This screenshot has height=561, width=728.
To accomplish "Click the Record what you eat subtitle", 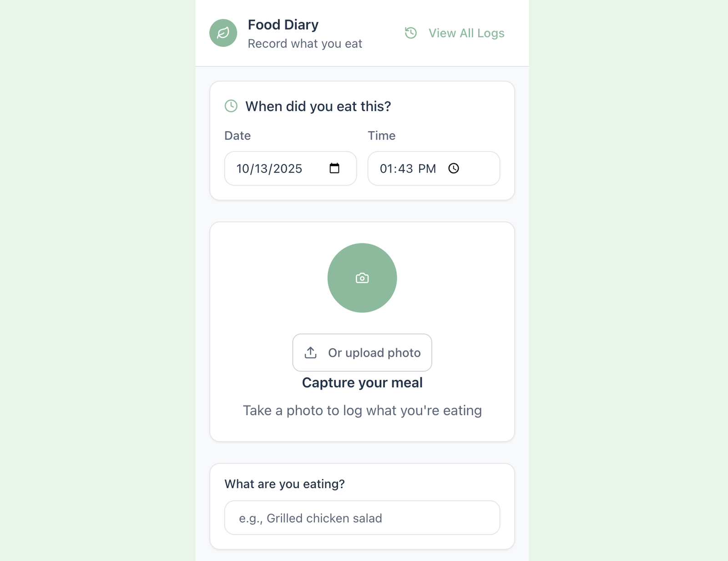I will [305, 44].
